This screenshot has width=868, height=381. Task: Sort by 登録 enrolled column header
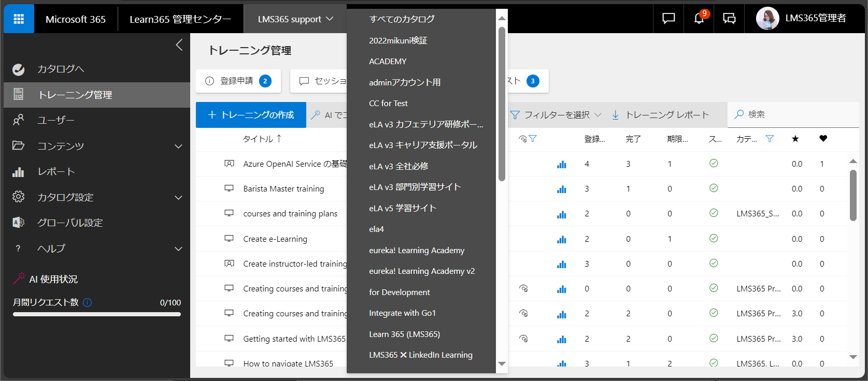pyautogui.click(x=594, y=139)
